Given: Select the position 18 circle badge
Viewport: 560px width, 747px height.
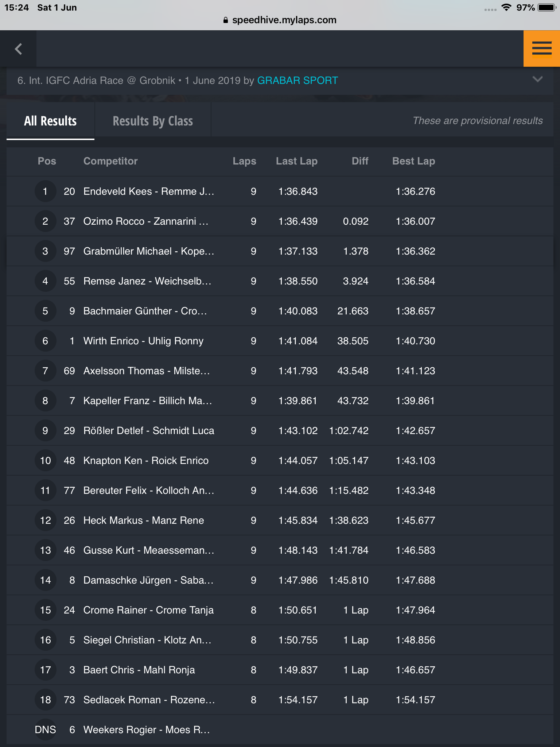Looking at the screenshot, I should pyautogui.click(x=45, y=700).
